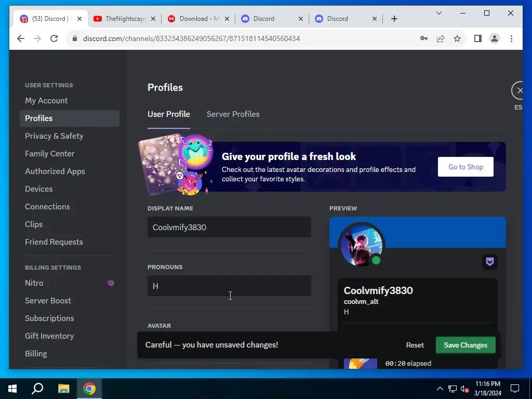The image size is (532, 399).
Task: Open the Windows Start menu
Action: coord(12,389)
